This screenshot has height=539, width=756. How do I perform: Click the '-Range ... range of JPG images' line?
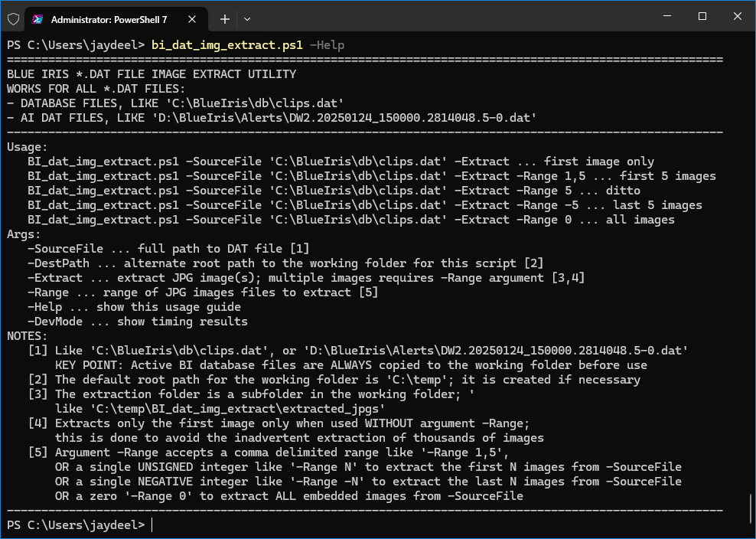(x=203, y=292)
